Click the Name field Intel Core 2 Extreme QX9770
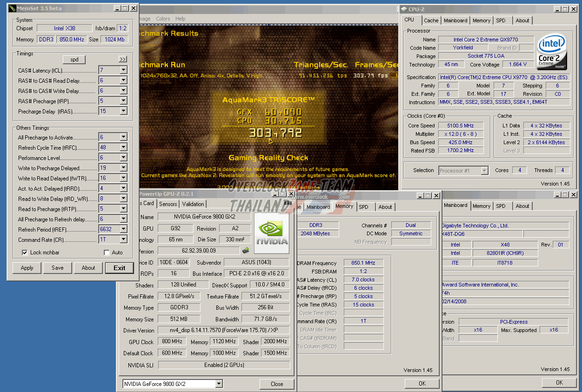Viewport: 582px width, 392px height. [486, 40]
